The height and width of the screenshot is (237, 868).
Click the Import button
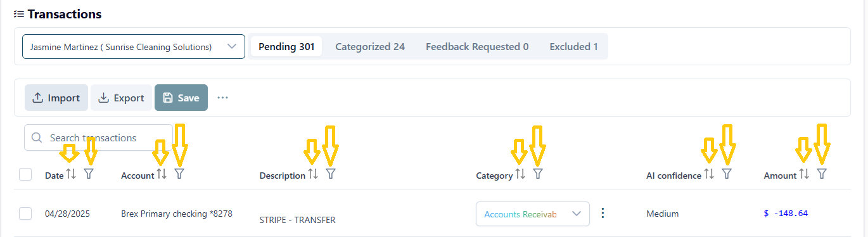pyautogui.click(x=56, y=98)
